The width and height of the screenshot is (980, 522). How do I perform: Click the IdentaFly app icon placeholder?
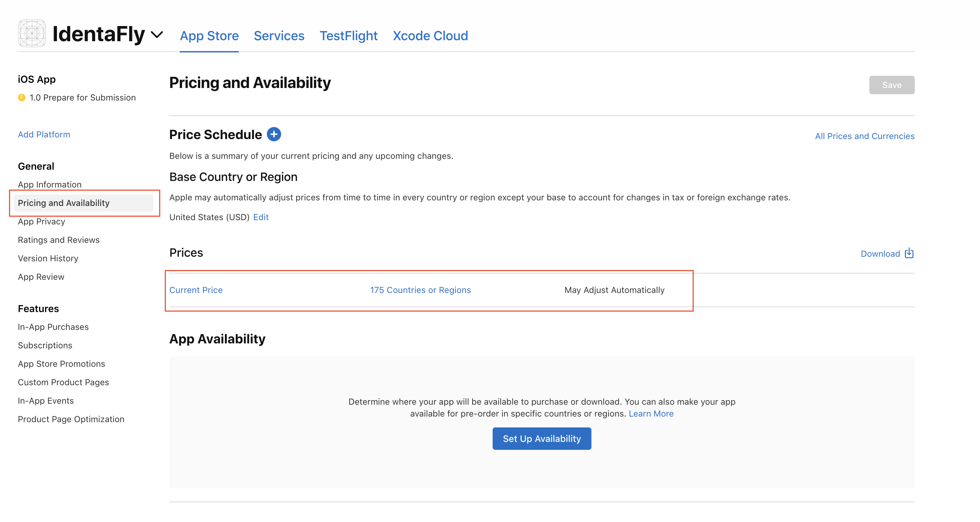pos(32,34)
